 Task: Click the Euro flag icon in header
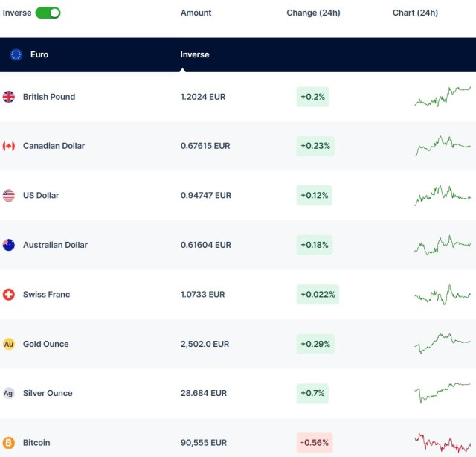pyautogui.click(x=16, y=54)
